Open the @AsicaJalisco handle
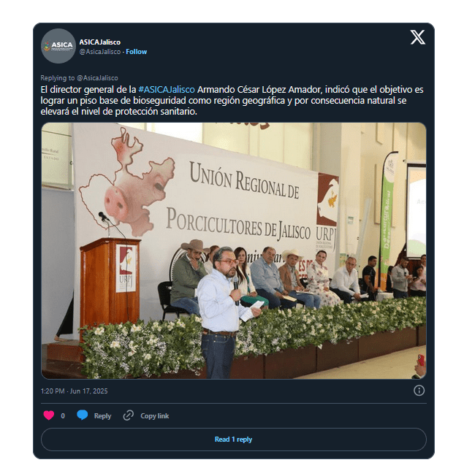 point(99,52)
